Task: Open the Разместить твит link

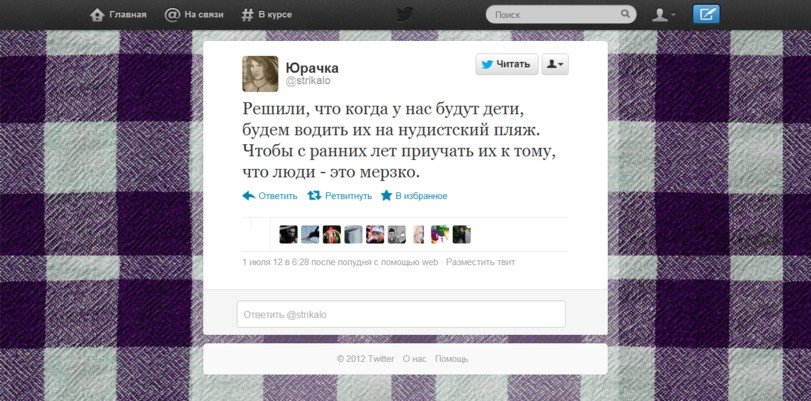Action: tap(480, 262)
